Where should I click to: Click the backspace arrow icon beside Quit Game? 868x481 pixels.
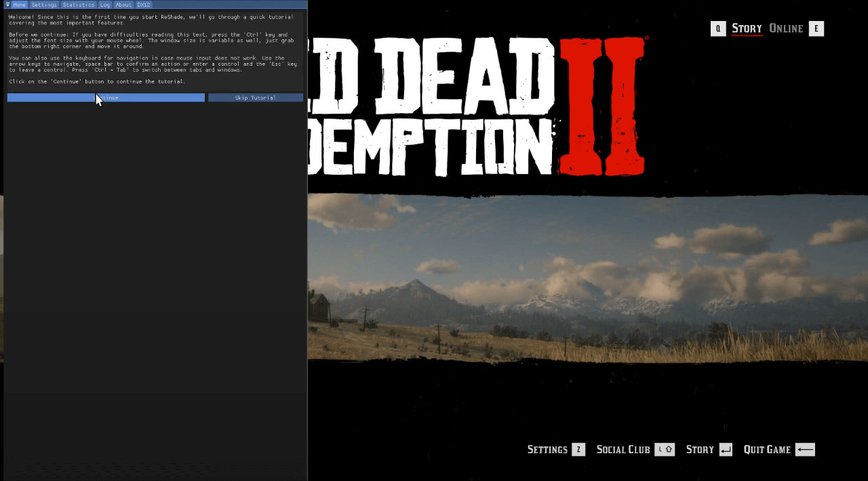(805, 450)
